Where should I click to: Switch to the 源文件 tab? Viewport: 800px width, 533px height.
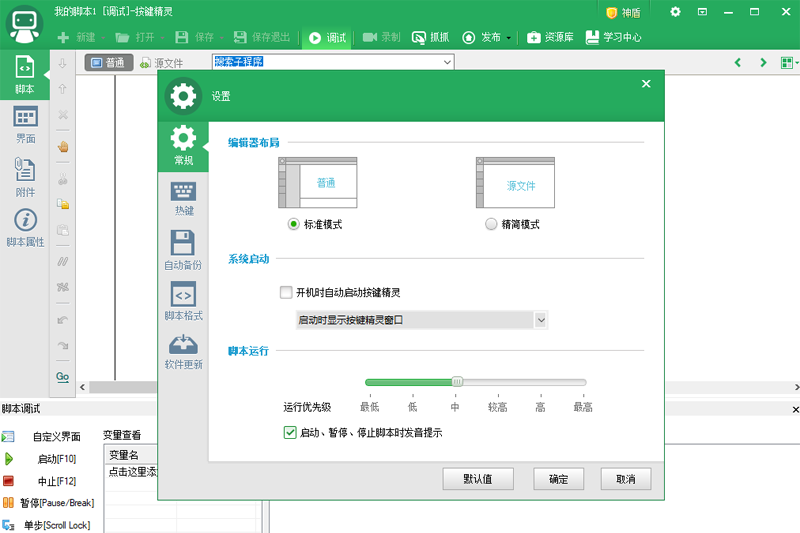pos(161,63)
